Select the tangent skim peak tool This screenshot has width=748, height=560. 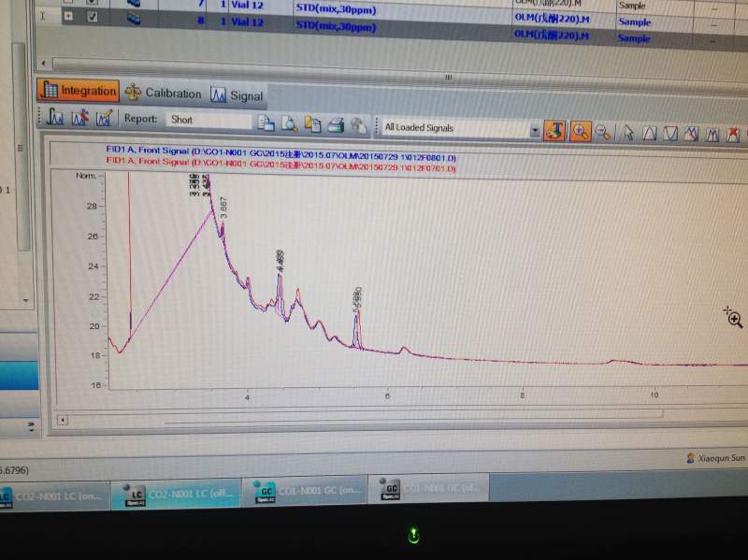tap(692, 135)
